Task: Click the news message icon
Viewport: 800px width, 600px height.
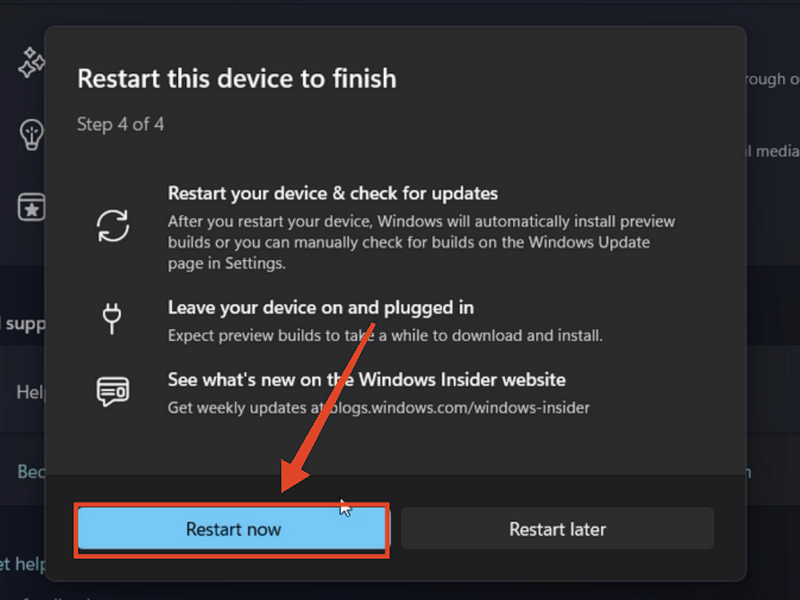Action: (x=112, y=391)
